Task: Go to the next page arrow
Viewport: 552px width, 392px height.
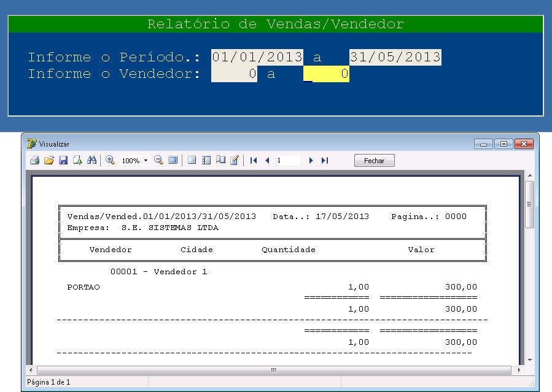Action: (311, 160)
